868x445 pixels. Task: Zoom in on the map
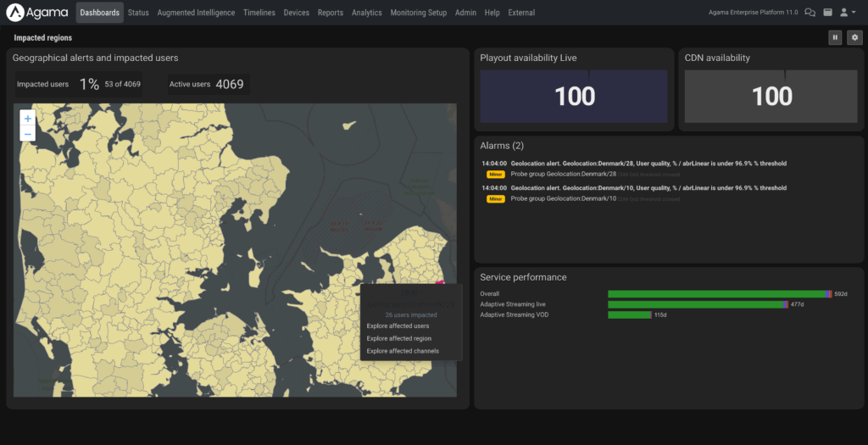pyautogui.click(x=28, y=119)
